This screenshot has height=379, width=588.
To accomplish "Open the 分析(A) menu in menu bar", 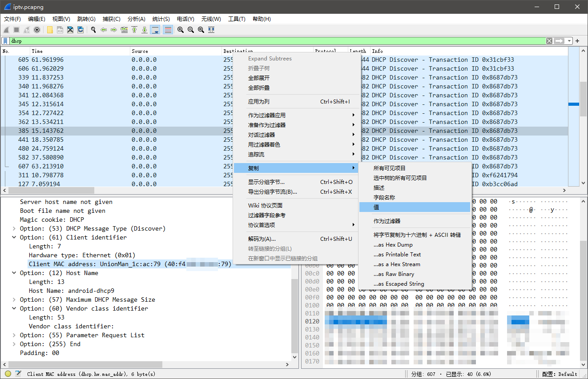I will click(x=136, y=19).
